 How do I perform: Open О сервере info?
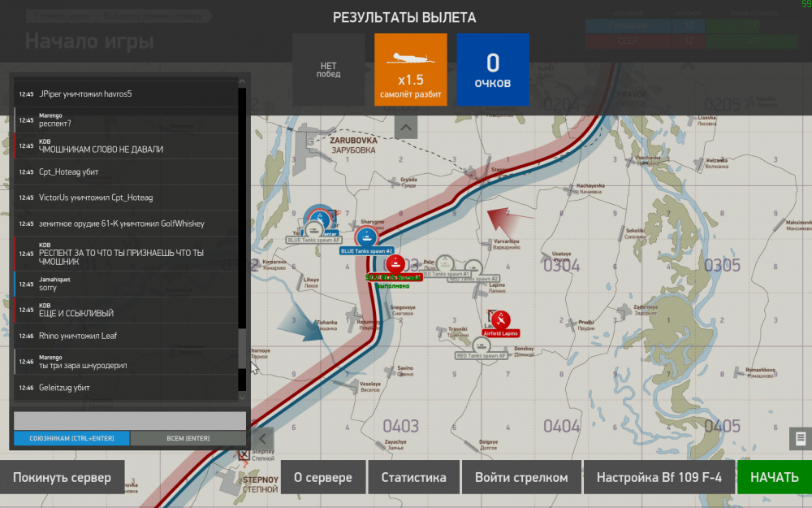323,477
